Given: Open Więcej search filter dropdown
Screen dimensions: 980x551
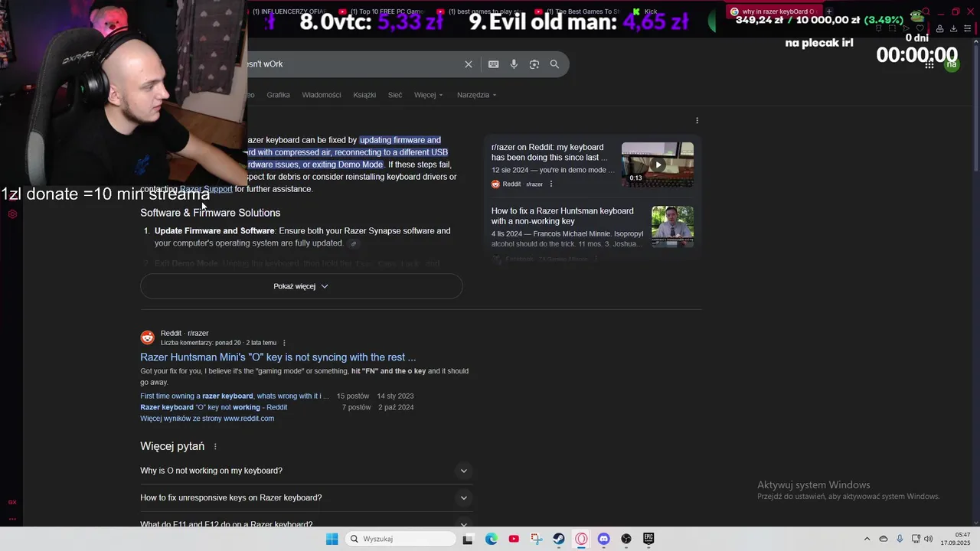Looking at the screenshot, I should (428, 95).
